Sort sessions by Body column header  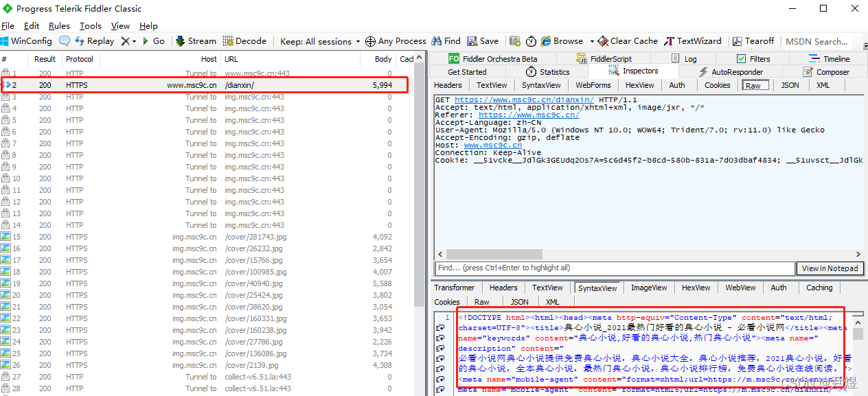[378, 59]
